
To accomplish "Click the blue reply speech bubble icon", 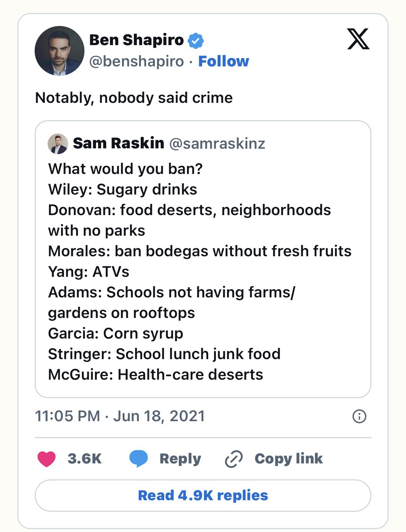I will pyautogui.click(x=139, y=459).
